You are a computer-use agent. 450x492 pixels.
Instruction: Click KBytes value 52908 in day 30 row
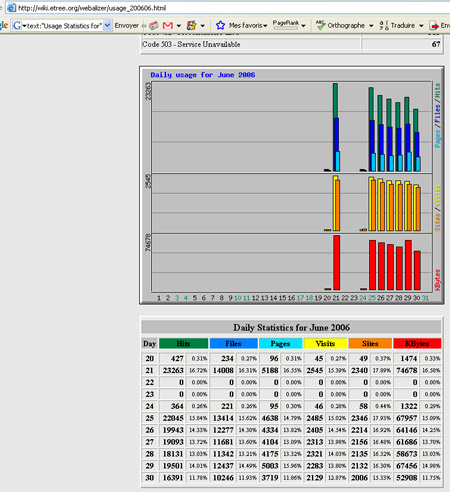[x=407, y=478]
